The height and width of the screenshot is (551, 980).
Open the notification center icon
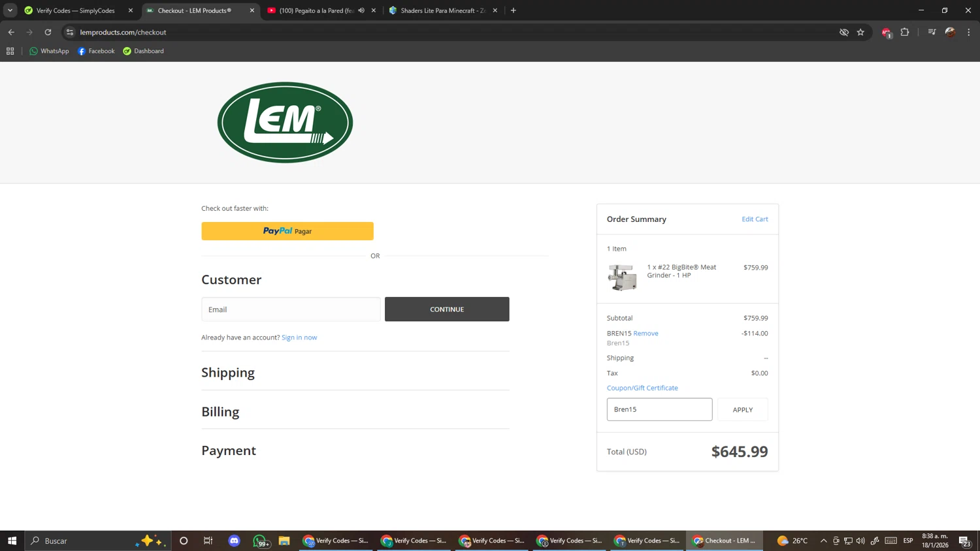click(x=964, y=541)
